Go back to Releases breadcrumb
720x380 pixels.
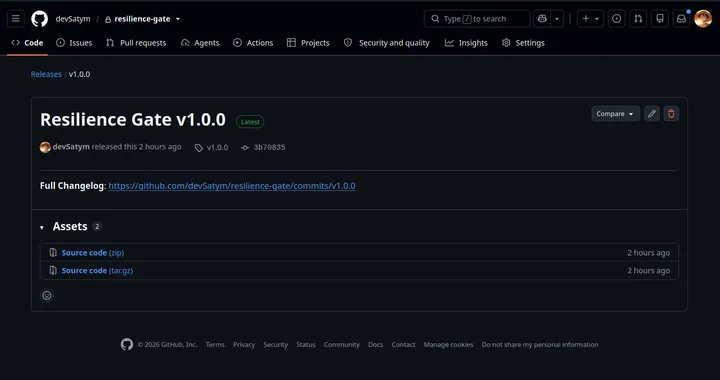46,74
